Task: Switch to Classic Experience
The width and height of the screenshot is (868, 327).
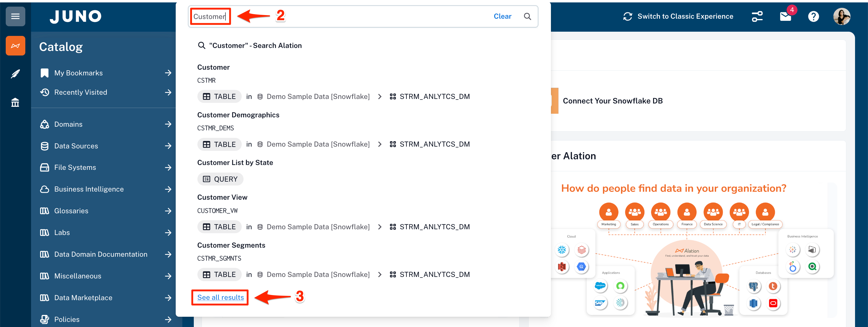Action: pyautogui.click(x=678, y=17)
